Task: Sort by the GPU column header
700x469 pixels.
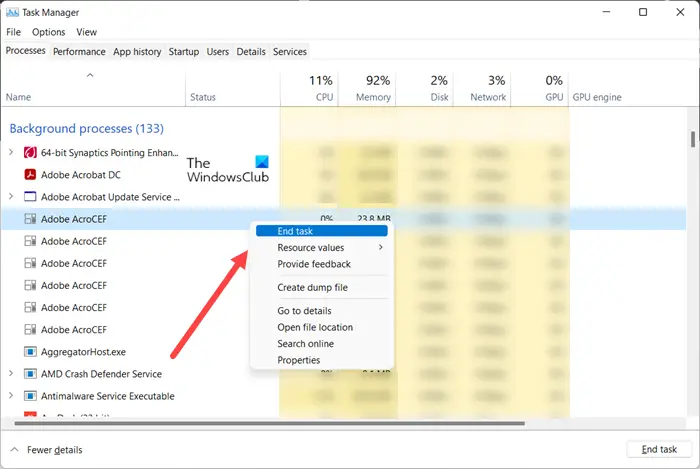Action: (539, 89)
